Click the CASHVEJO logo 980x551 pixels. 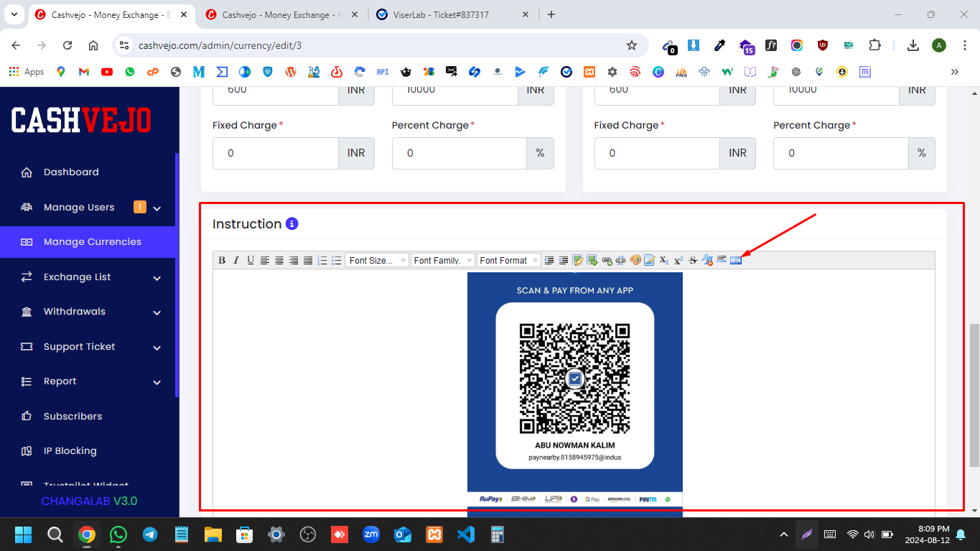(x=81, y=120)
